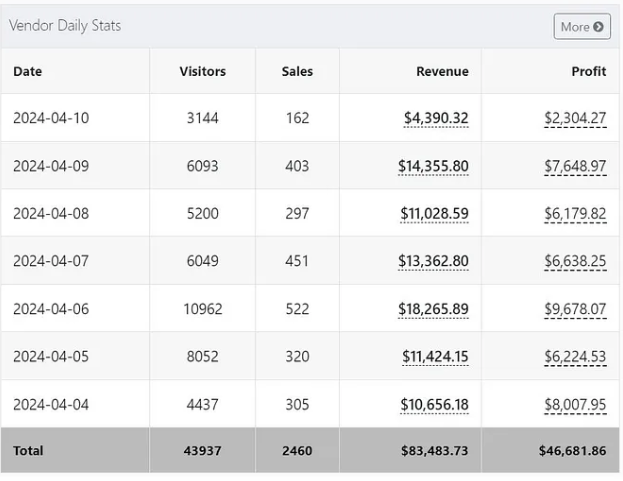Select revenue $11,028.59 on 2024-04-08
This screenshot has height=481, width=623.
click(x=433, y=214)
